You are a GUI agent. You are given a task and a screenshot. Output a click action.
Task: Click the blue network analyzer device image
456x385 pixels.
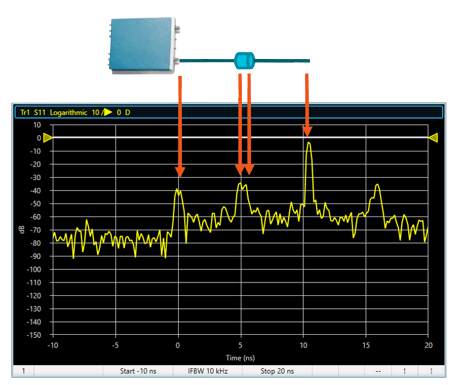click(x=145, y=45)
